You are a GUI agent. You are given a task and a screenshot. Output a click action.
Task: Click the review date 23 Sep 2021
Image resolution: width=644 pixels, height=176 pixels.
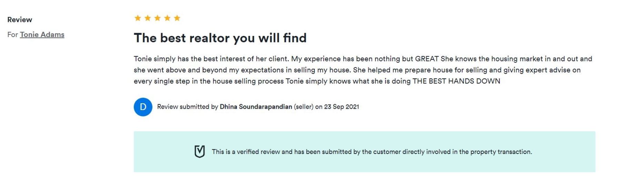click(341, 107)
